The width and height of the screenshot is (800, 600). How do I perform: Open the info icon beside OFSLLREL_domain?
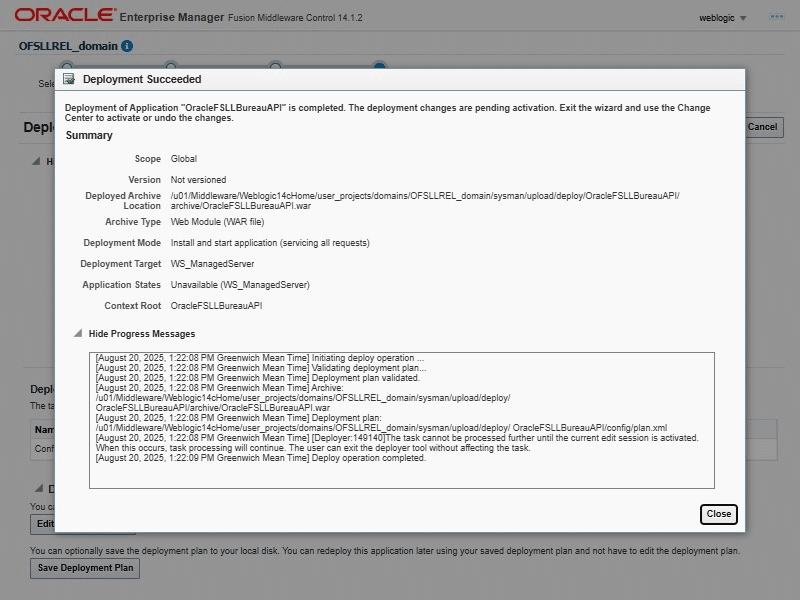127,46
